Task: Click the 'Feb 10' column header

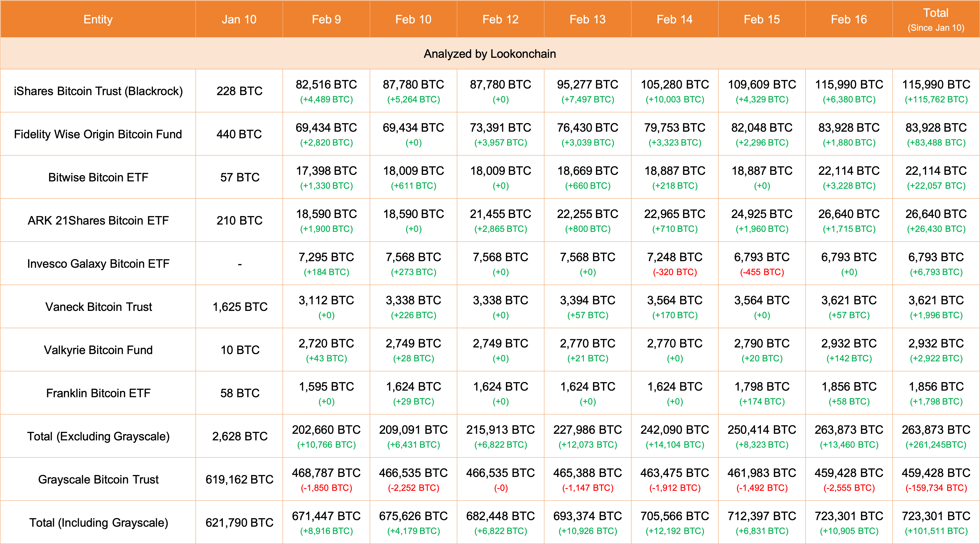Action: pos(414,20)
